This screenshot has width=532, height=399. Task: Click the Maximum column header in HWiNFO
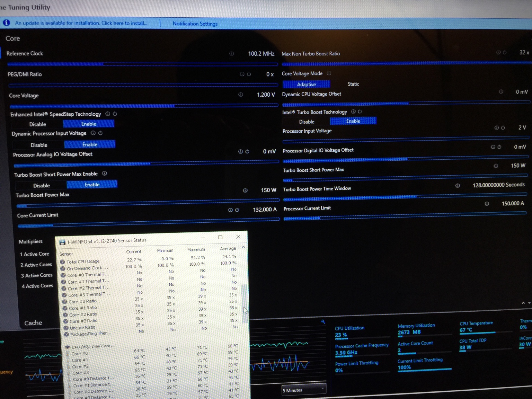coord(196,249)
